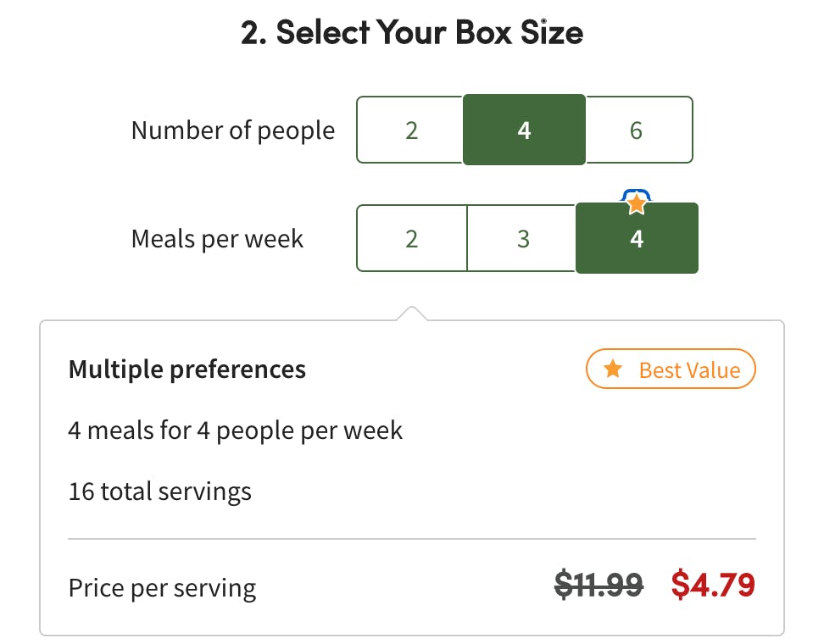824x644 pixels.
Task: Click orange star above 4 meals option
Action: (x=637, y=203)
